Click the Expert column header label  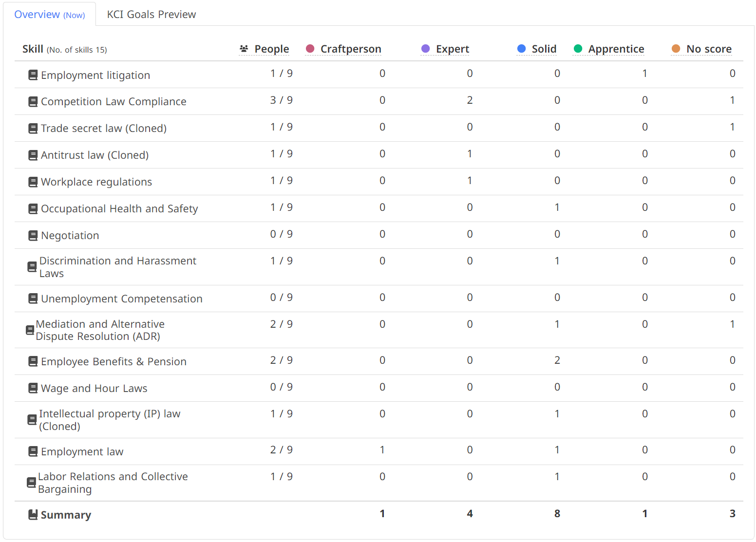click(453, 49)
